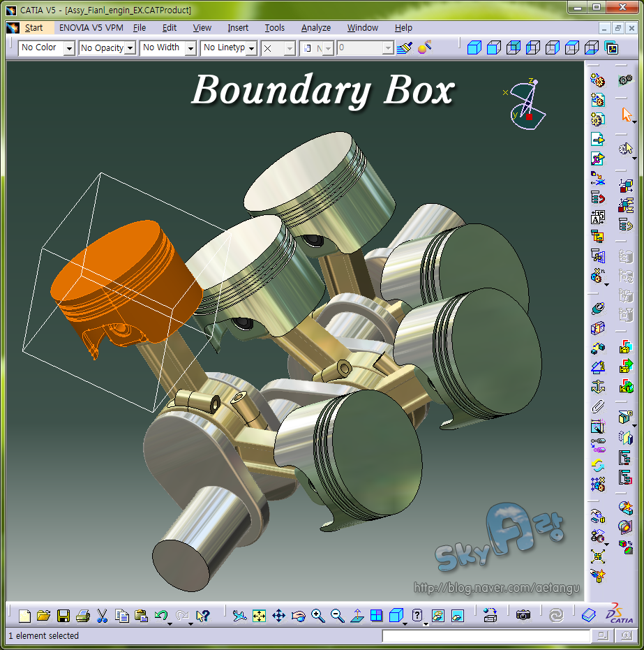Select the Fit All In tool

(x=260, y=615)
